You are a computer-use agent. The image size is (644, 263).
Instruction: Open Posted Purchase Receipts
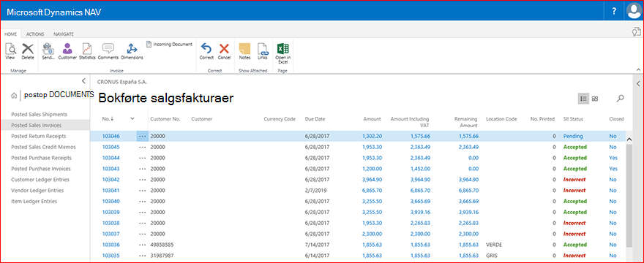coord(41,158)
